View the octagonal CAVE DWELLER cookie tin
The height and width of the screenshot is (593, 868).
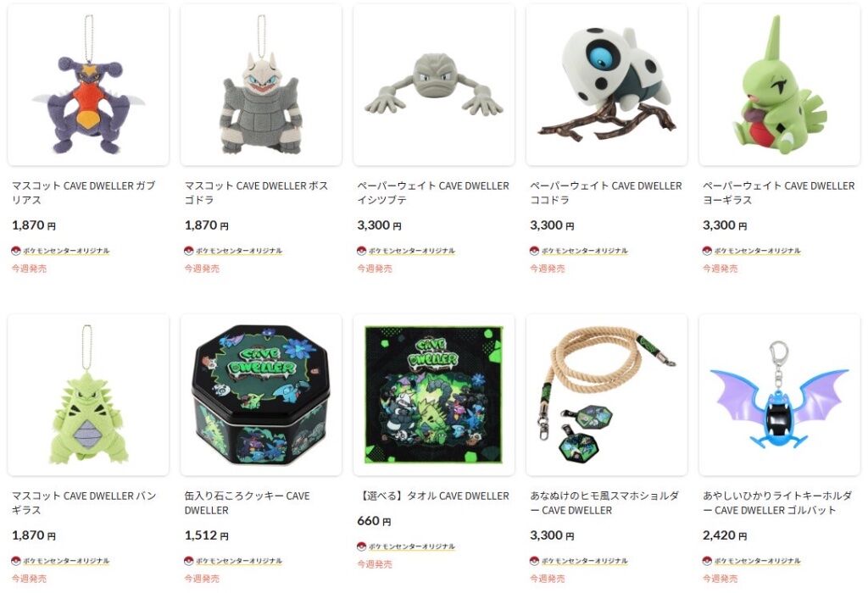261,395
